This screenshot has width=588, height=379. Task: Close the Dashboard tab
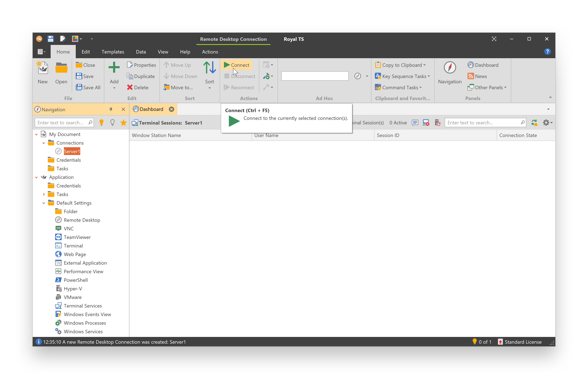click(171, 109)
